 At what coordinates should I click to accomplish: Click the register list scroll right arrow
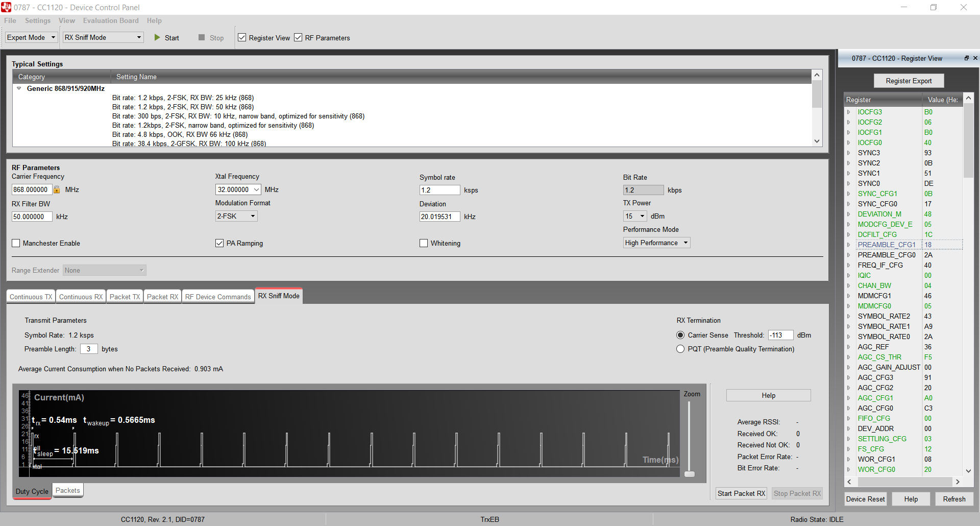[x=958, y=482]
